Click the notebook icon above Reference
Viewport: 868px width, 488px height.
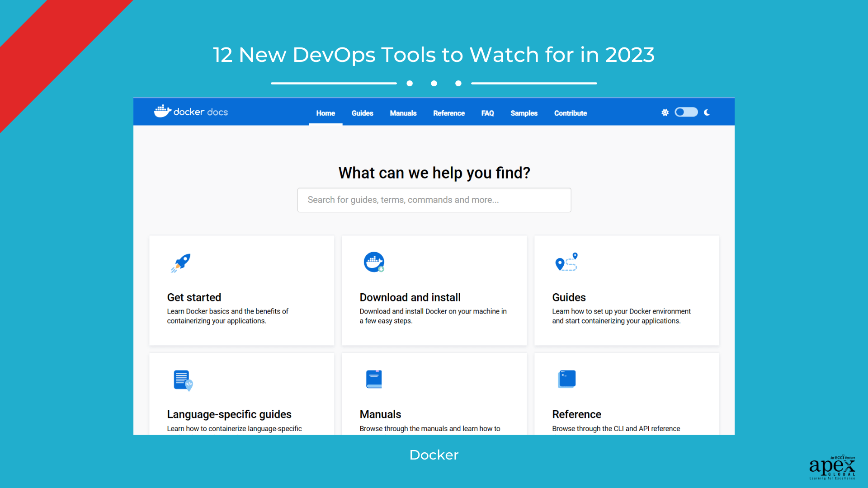tap(566, 379)
